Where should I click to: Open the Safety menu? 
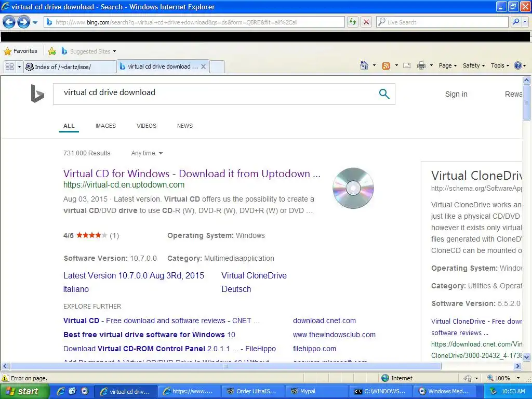pos(474,65)
